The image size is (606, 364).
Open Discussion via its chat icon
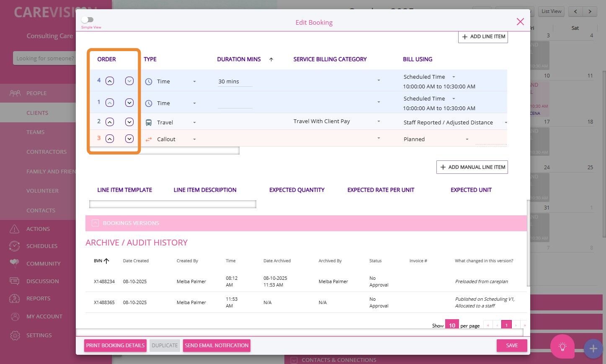coord(15,281)
